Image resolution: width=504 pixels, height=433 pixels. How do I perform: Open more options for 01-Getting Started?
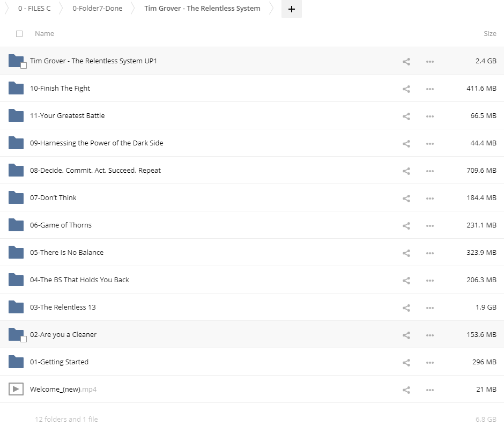(x=429, y=362)
